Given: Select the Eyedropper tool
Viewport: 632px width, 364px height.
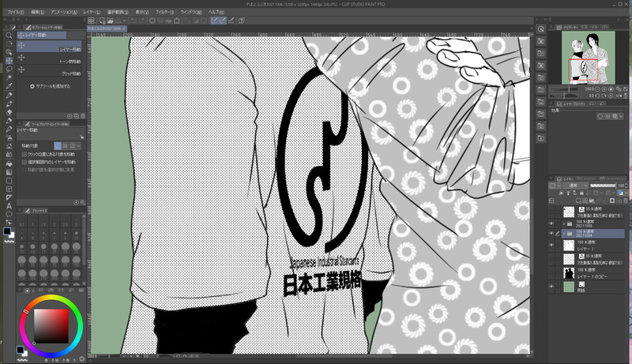Looking at the screenshot, I should (x=9, y=86).
